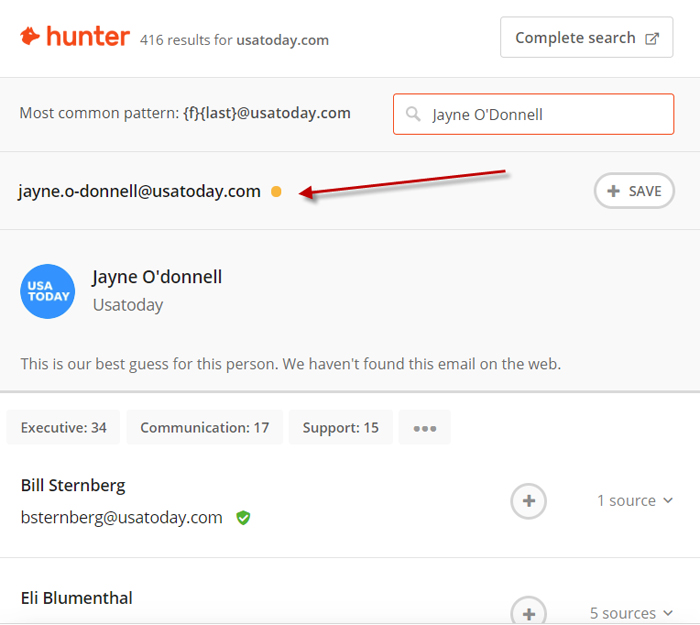Screen dimensions: 700x625
Task: Filter by Support: 15 department
Action: click(x=341, y=427)
